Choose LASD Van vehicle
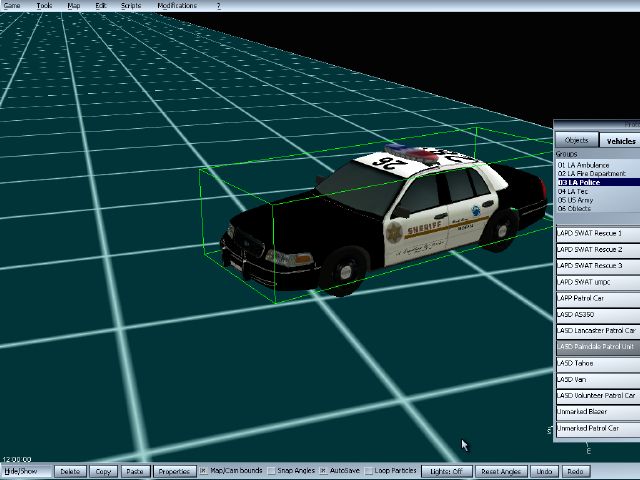The height and width of the screenshot is (480, 640). (x=598, y=380)
